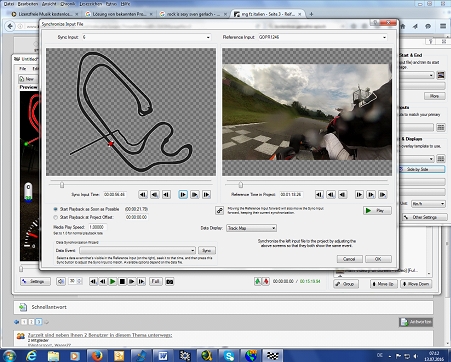Jump Sync Input back by the largest step
The height and width of the screenshot is (362, 451).
click(x=143, y=194)
